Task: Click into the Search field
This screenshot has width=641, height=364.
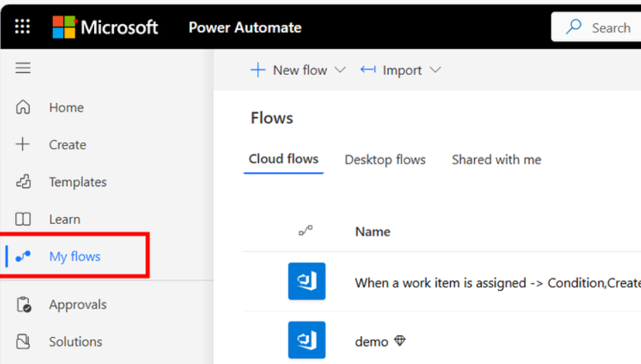Action: [596, 27]
